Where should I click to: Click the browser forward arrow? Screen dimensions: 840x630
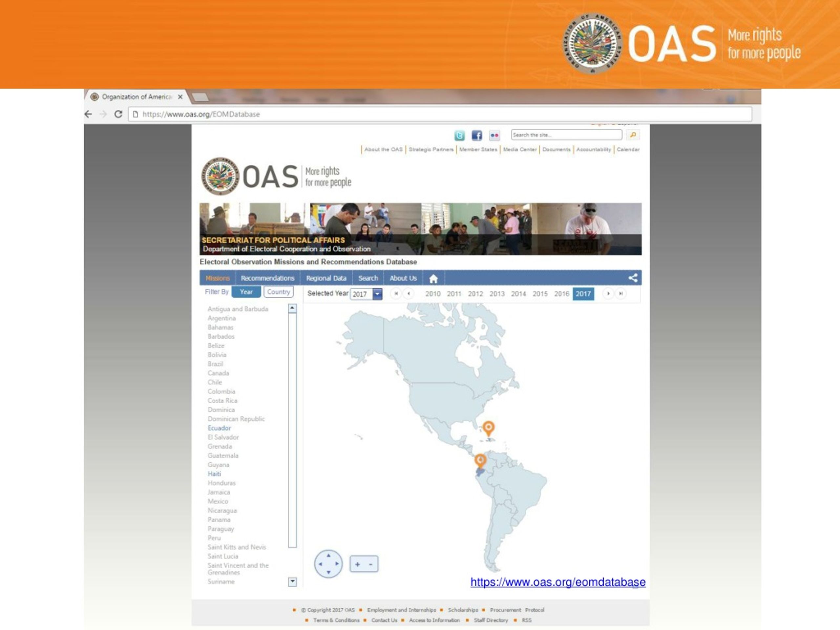[x=103, y=114]
